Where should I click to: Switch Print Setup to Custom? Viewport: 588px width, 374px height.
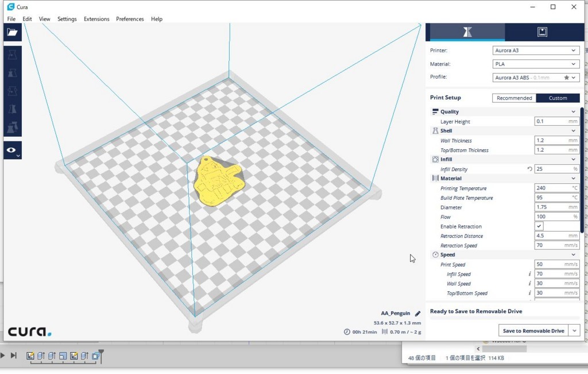coord(558,98)
